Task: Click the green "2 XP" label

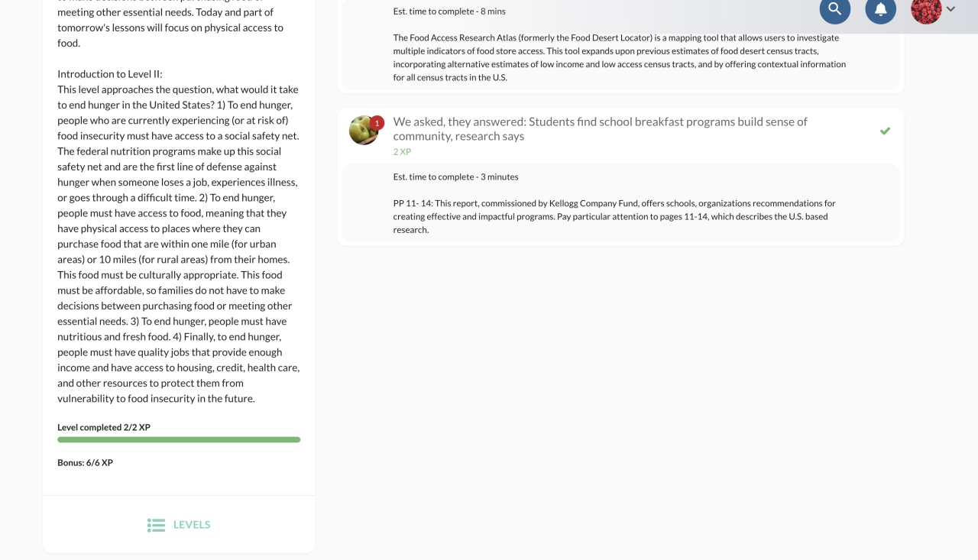Action: 402,152
